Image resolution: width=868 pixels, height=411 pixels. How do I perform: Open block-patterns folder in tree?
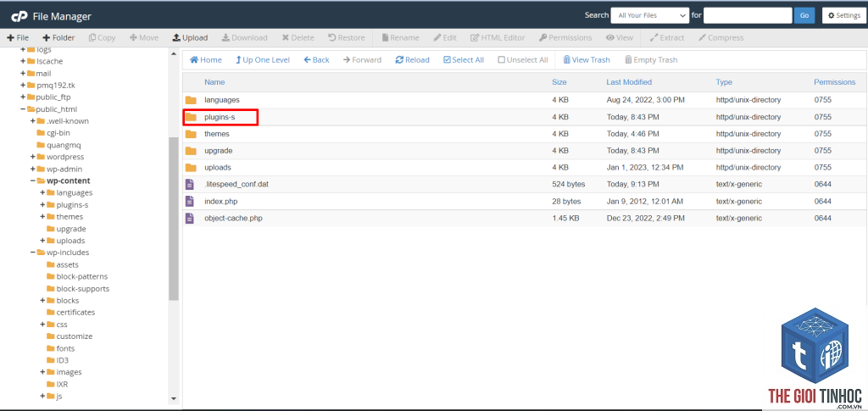click(x=77, y=276)
